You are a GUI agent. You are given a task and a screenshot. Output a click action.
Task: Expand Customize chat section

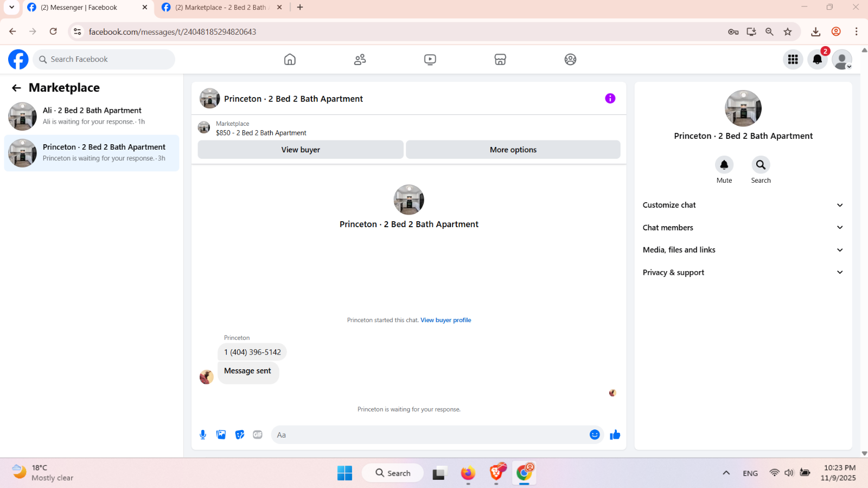(743, 205)
